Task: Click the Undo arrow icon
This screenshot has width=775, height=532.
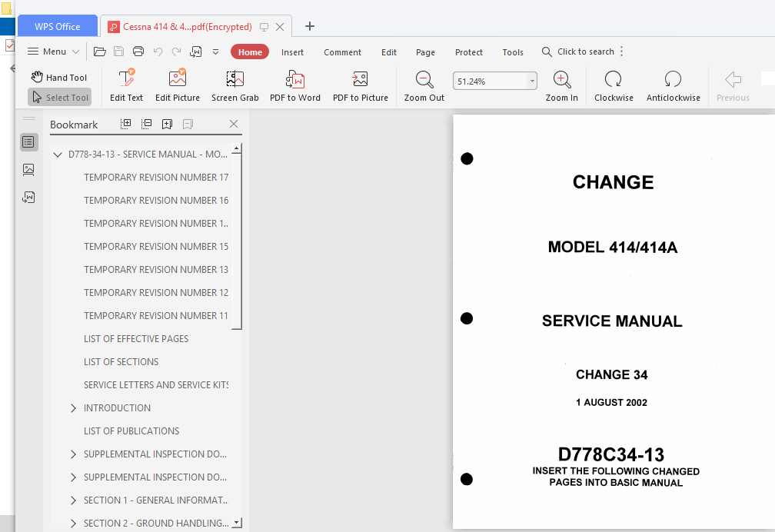Action: 158,52
